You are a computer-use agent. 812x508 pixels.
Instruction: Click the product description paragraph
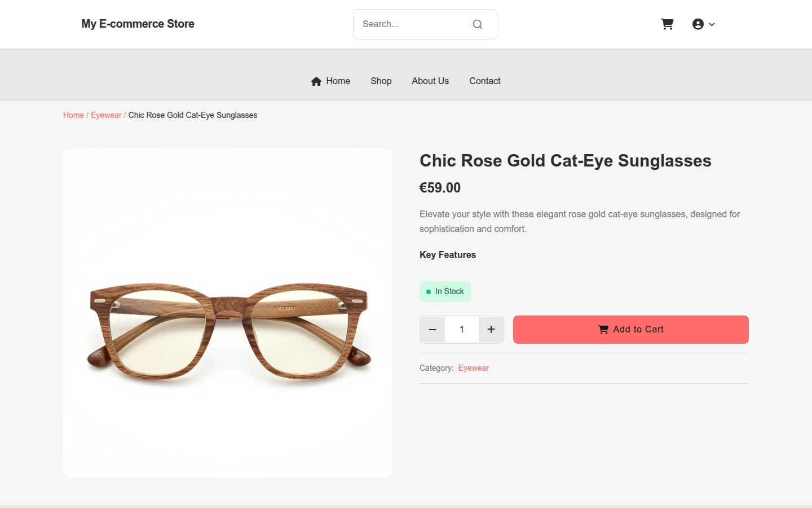click(x=580, y=221)
